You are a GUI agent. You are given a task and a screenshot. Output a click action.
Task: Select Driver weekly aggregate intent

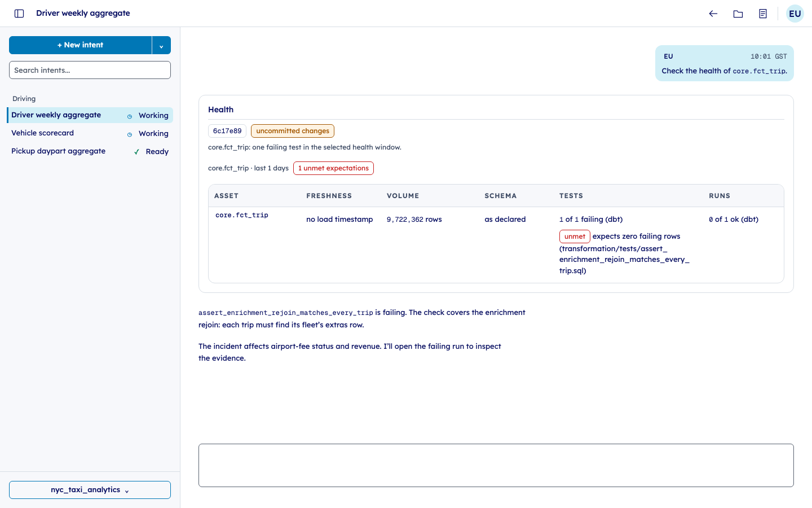[90, 115]
